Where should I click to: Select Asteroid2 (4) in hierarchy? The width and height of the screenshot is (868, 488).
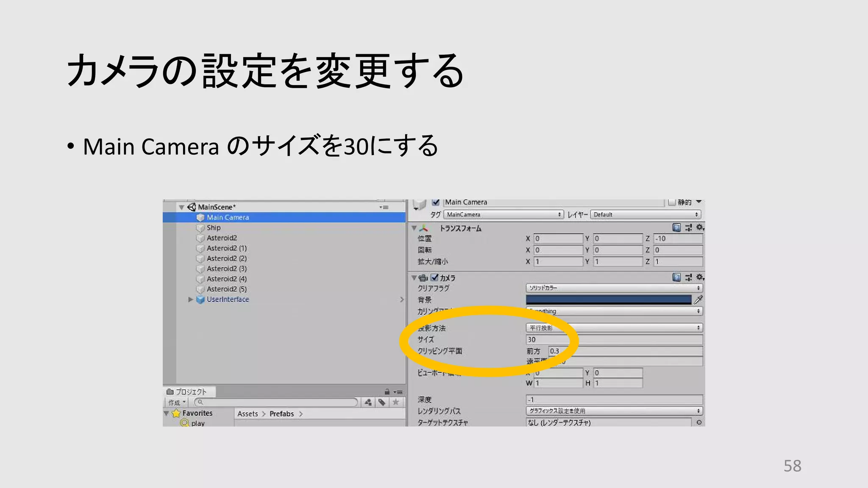click(226, 279)
